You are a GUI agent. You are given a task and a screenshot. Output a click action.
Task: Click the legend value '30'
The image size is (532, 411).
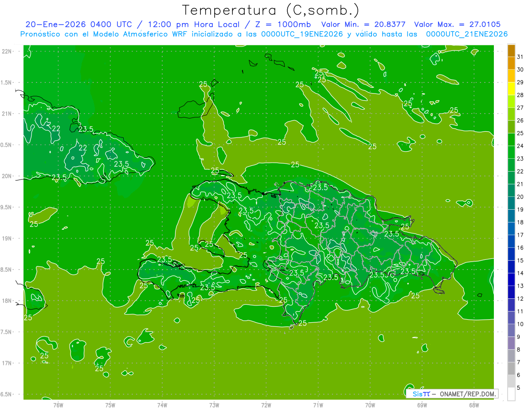tap(520, 70)
